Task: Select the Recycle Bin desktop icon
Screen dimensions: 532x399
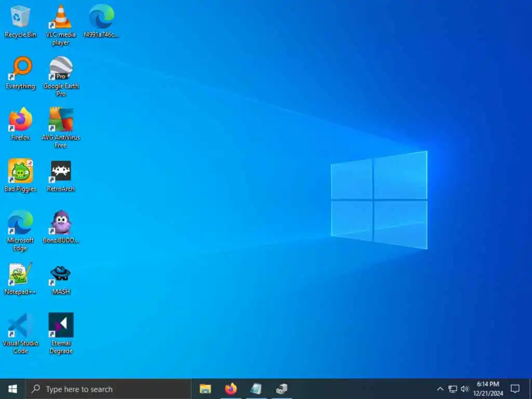Action: [20, 21]
